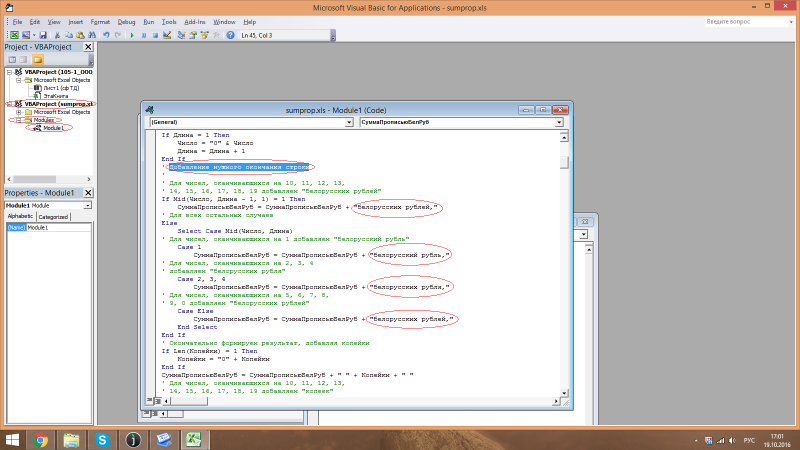Switch to Excel on the taskbar
Screen dimensions: 800x450
click(194, 440)
